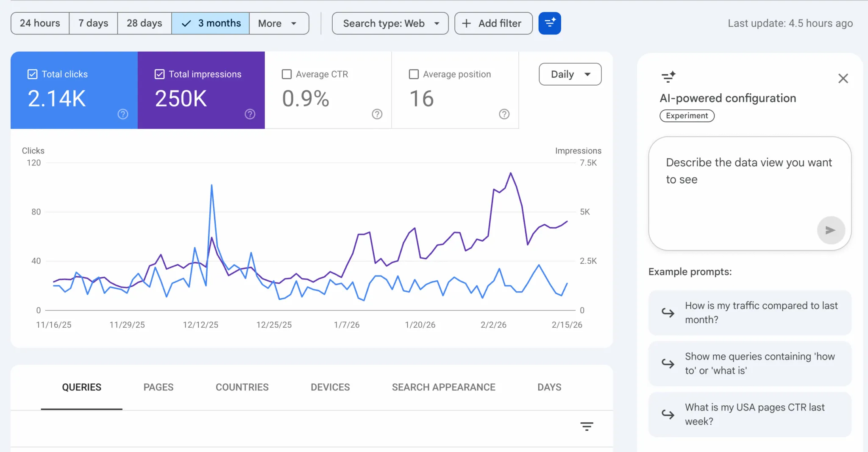The image size is (868, 452).
Task: Click the help icon on Average CTR card
Action: coord(377,114)
